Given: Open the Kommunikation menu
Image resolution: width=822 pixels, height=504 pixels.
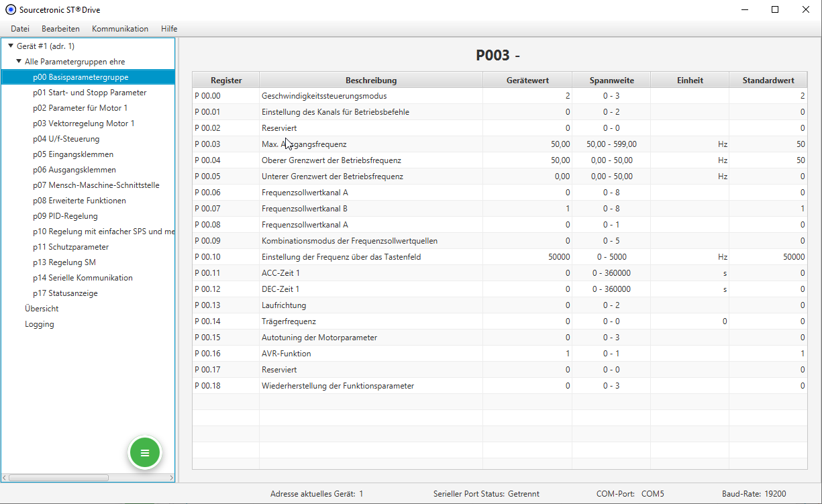Looking at the screenshot, I should pyautogui.click(x=120, y=29).
